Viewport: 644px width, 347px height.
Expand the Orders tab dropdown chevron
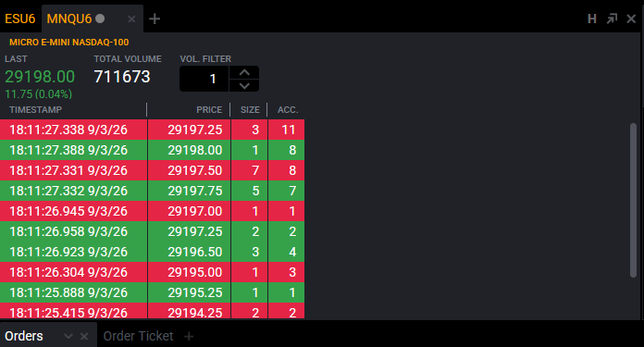click(x=68, y=336)
